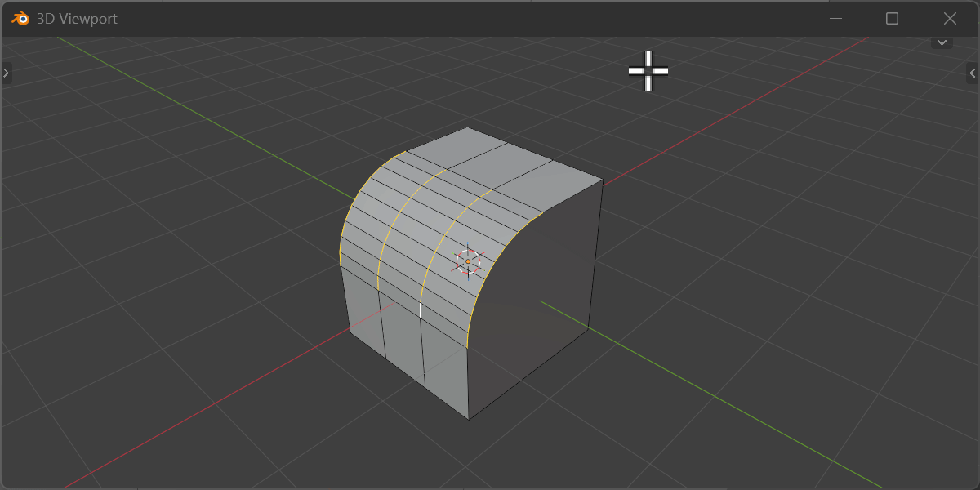
Task: Select the leftmost lower front vertical face
Action: point(366,310)
